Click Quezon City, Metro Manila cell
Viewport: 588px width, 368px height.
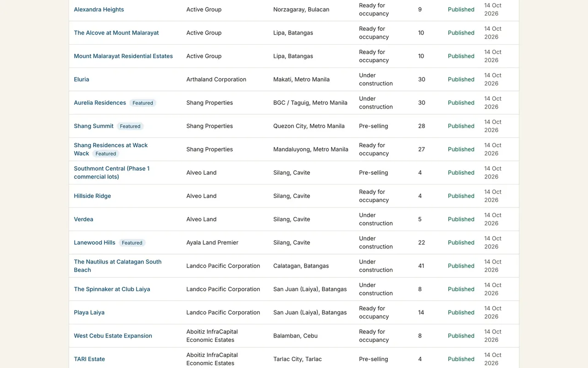pos(309,126)
